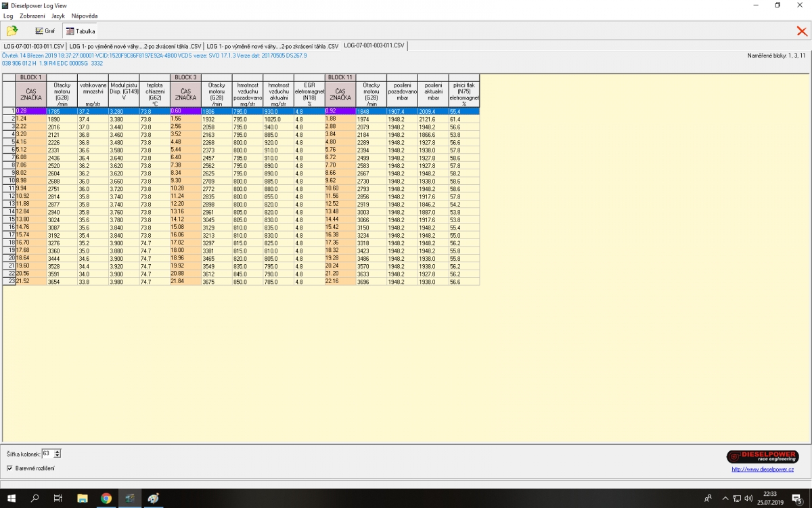Click the open file folder icon

pyautogui.click(x=12, y=30)
